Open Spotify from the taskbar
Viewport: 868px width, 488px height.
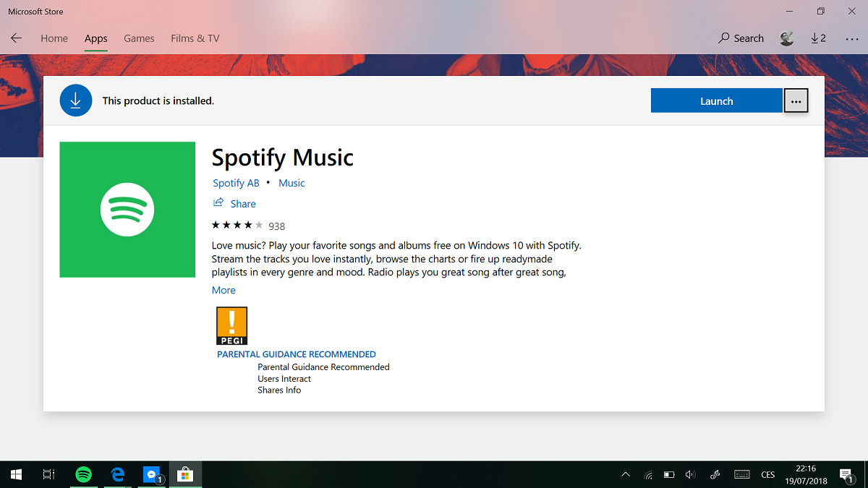coord(84,474)
